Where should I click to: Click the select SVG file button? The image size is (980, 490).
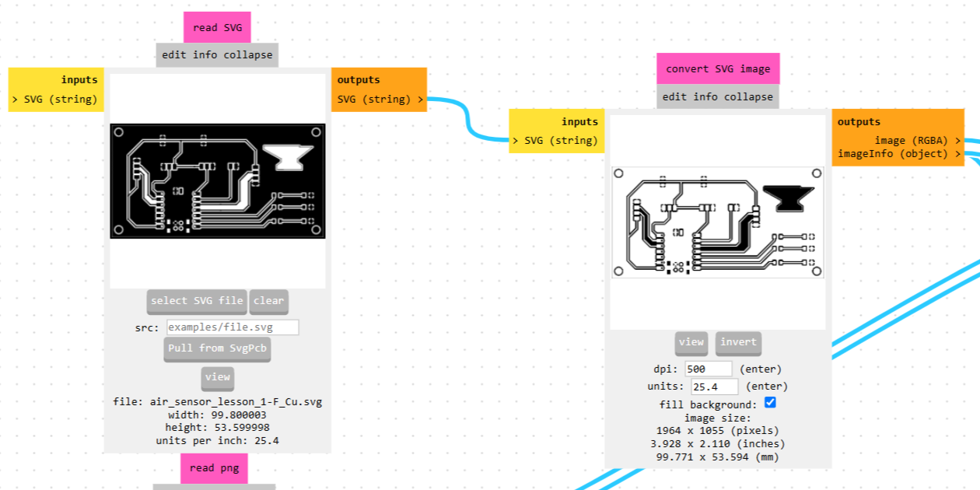point(197,301)
